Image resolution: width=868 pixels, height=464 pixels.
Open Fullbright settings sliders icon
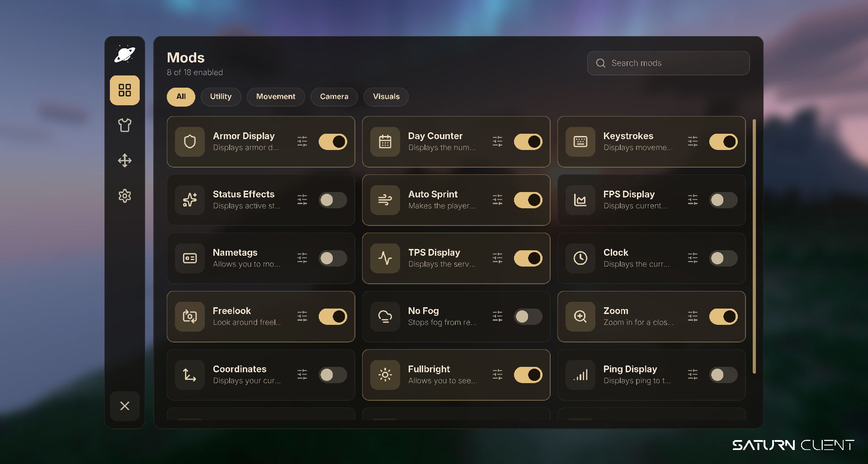(x=497, y=375)
